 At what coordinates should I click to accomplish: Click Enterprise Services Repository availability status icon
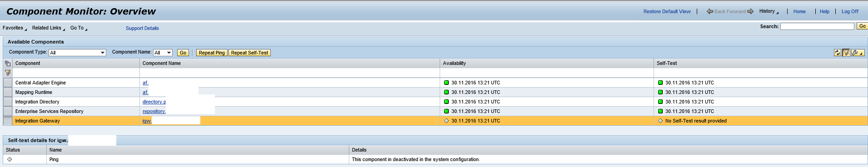[446, 111]
